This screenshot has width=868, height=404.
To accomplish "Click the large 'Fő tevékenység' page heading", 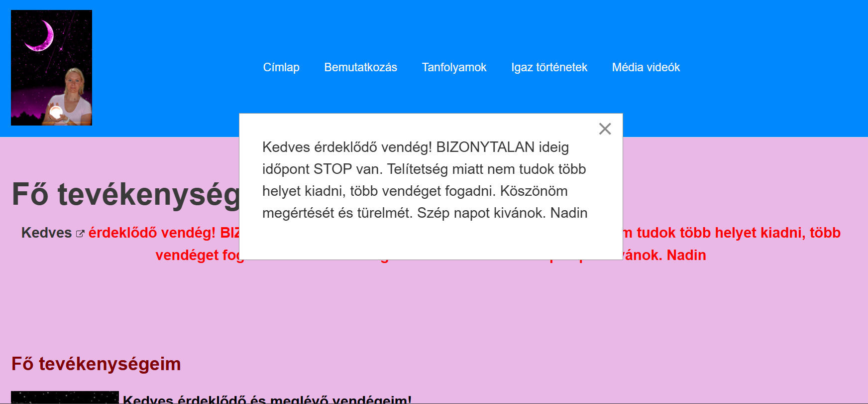I will tap(125, 194).
